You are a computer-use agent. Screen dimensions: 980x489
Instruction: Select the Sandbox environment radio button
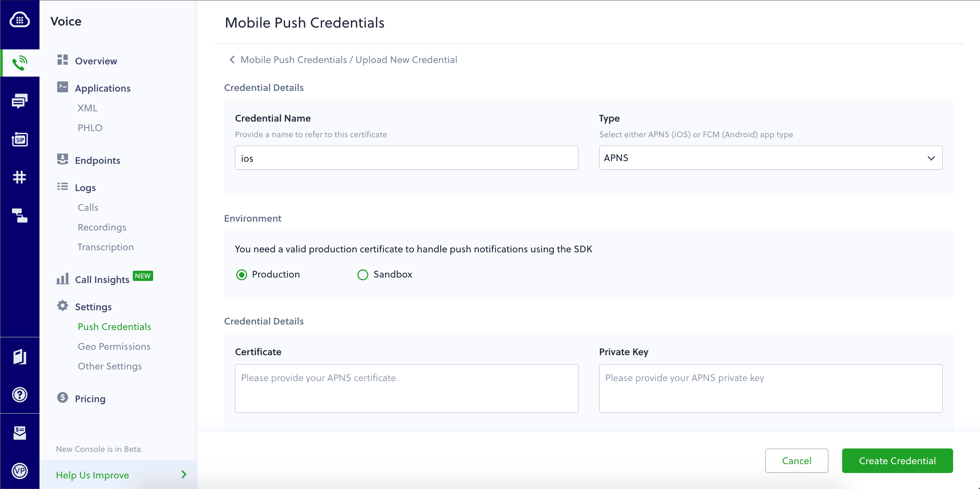click(x=363, y=274)
